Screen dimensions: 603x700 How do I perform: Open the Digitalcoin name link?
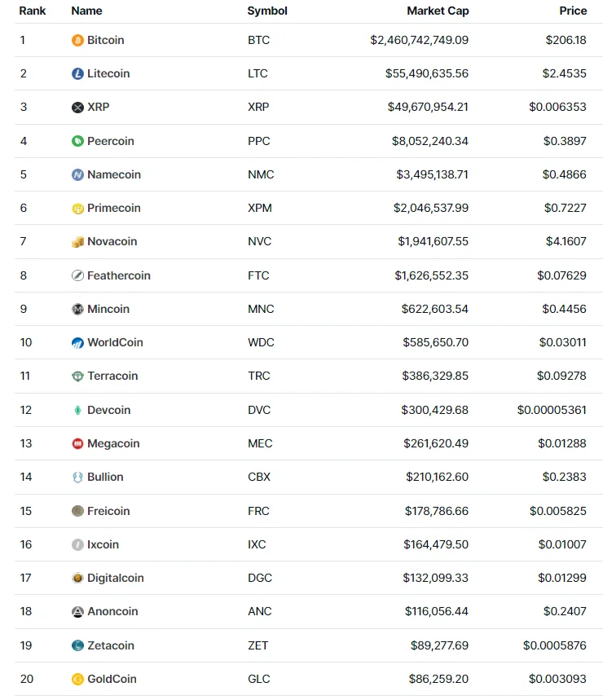tap(115, 578)
